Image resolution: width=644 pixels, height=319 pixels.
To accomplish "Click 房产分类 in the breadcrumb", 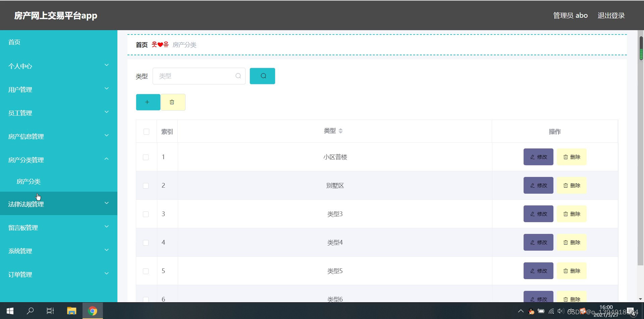I will 184,45.
